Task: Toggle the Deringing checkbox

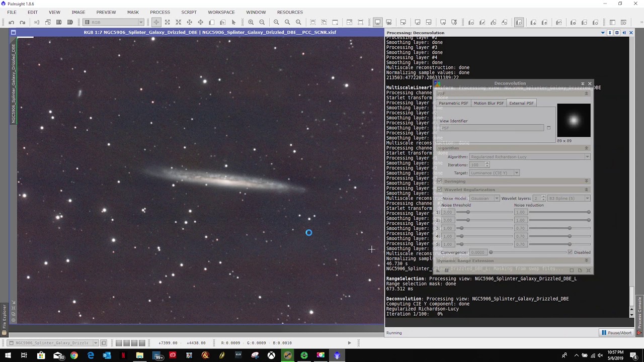Action: click(x=440, y=181)
